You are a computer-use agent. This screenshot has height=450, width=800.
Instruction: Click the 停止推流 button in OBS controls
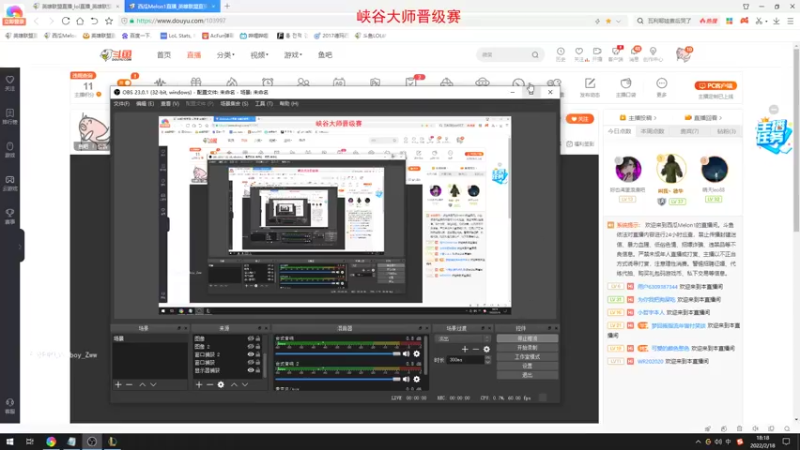527,339
